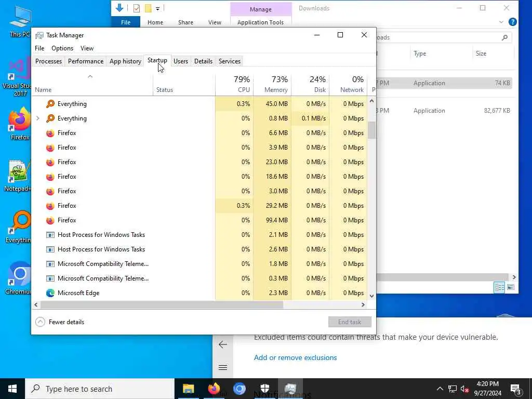The width and height of the screenshot is (532, 399).
Task: Open Application Tools tab in File Explorer
Action: click(260, 22)
